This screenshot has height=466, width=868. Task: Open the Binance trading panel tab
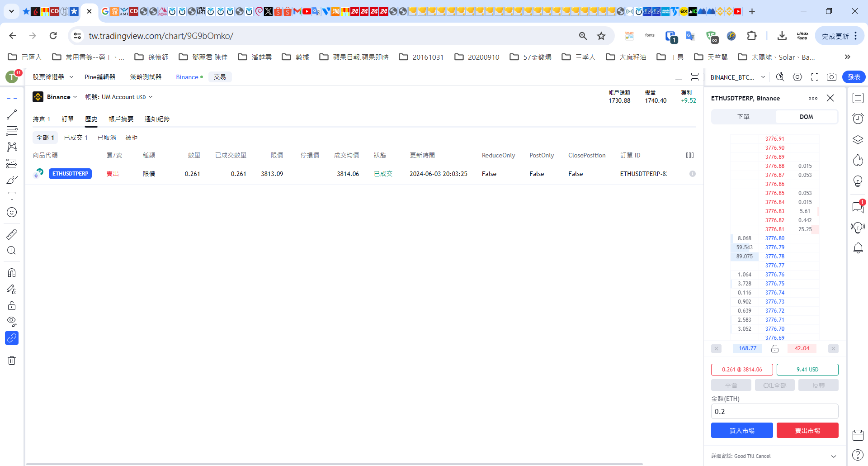tap(189, 77)
